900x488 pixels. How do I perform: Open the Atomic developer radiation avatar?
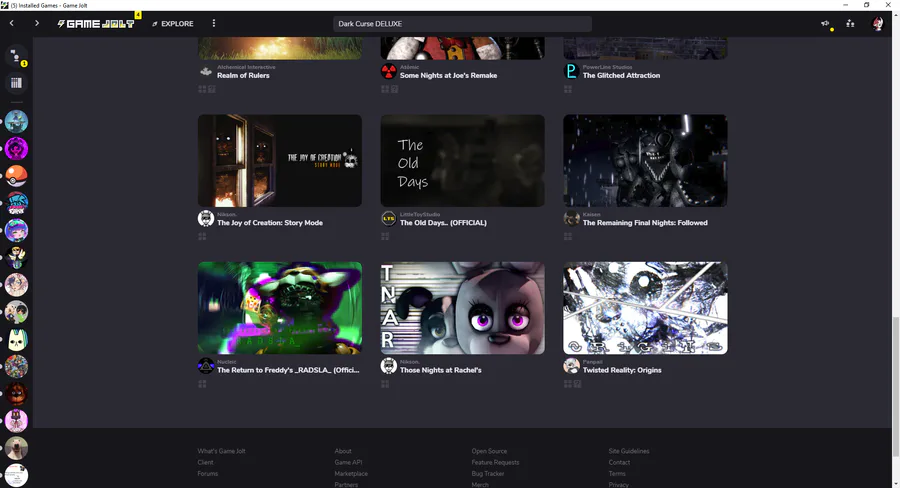click(389, 72)
